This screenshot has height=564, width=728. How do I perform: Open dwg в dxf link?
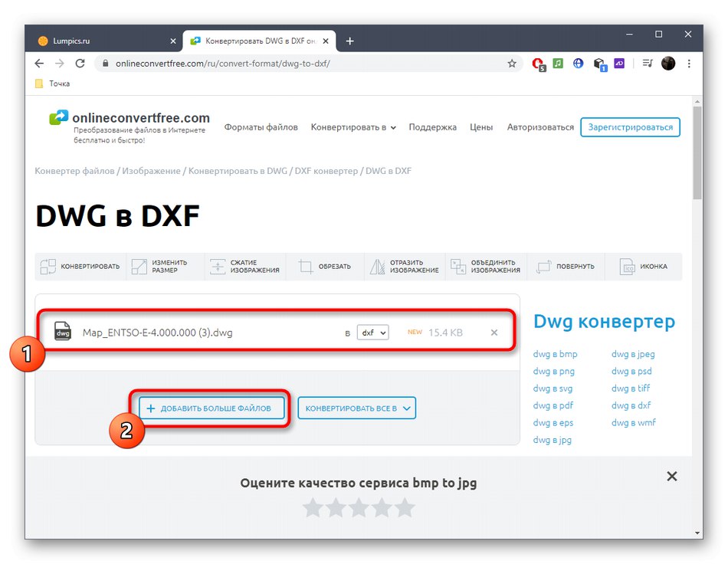[631, 405]
